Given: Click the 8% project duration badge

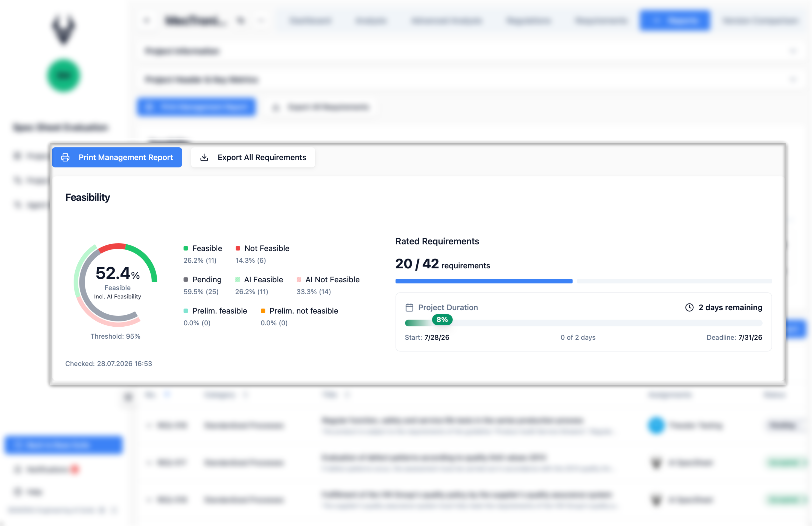Looking at the screenshot, I should tap(442, 320).
